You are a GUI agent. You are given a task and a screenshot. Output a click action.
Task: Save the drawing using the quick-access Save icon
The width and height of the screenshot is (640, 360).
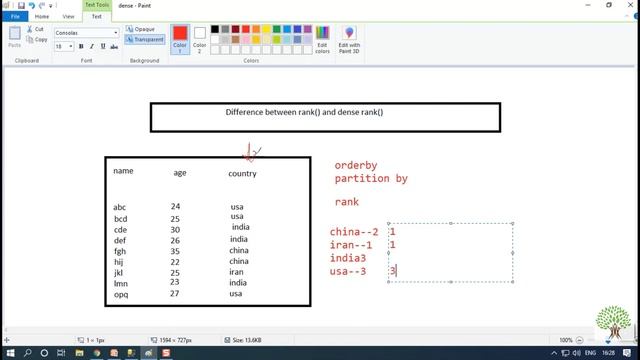tap(21, 6)
